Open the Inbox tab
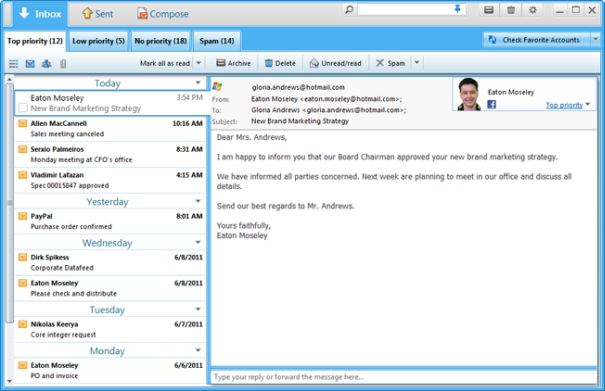 40,14
